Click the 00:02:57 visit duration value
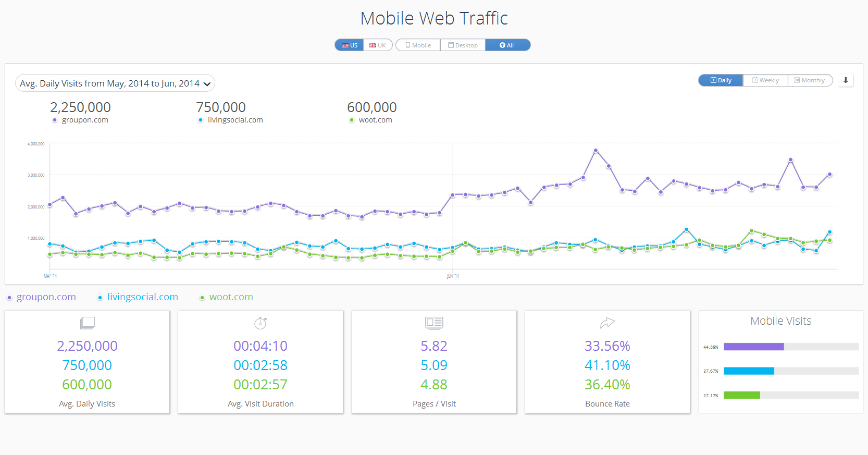Screen dimensions: 868x455 click(x=261, y=385)
